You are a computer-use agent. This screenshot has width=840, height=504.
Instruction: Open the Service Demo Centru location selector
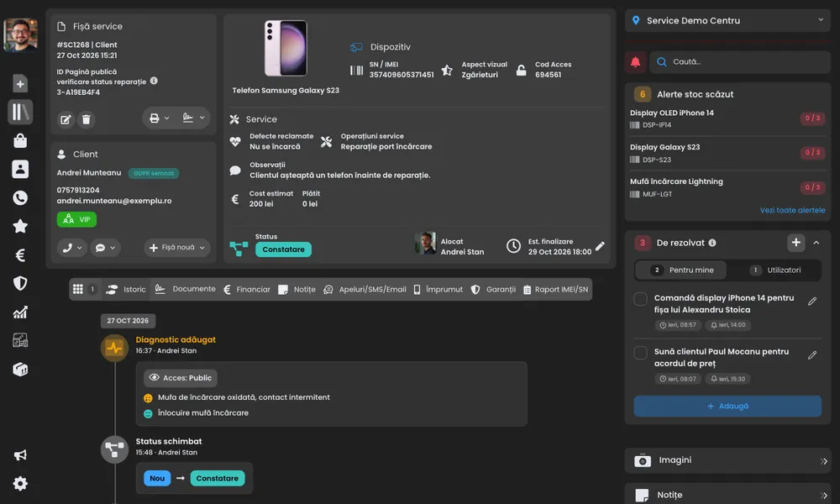pos(727,20)
